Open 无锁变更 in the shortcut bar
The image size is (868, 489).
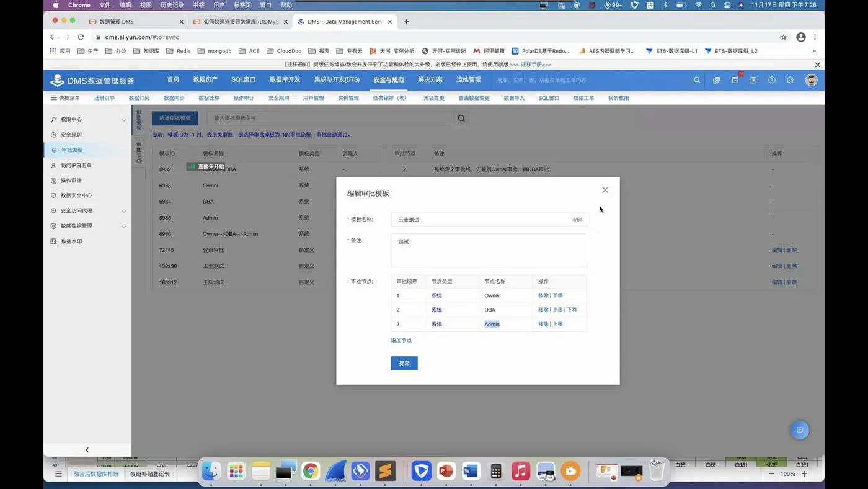click(x=433, y=98)
